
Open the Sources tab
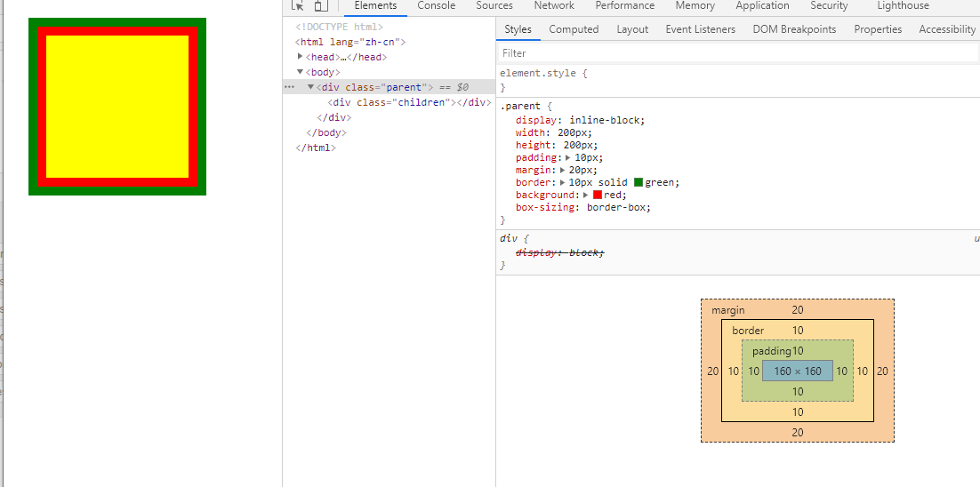click(494, 5)
